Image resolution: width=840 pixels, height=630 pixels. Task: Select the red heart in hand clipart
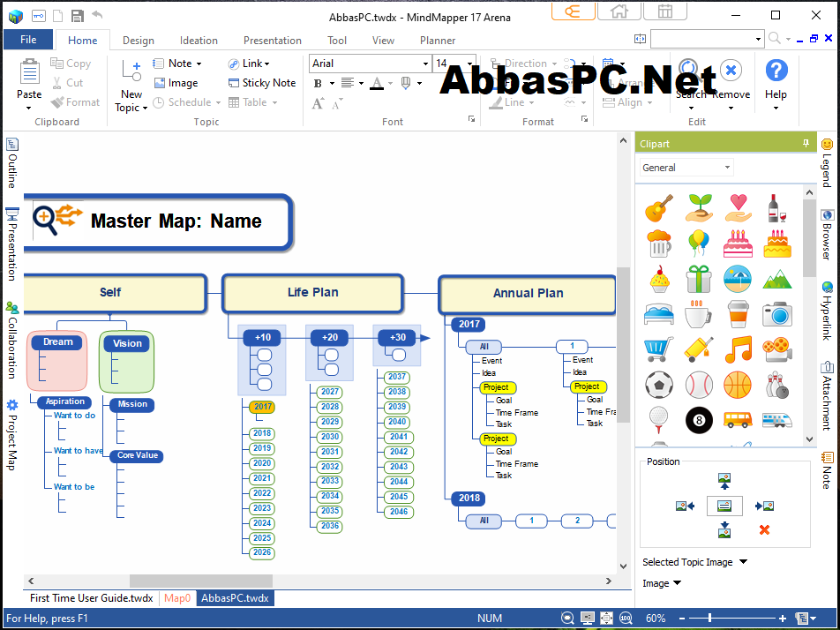739,208
